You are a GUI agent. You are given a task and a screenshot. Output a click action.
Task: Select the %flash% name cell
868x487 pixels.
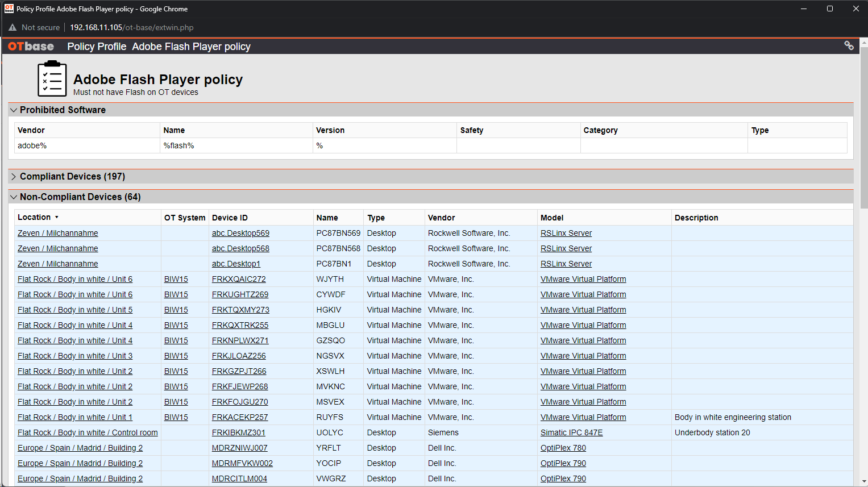coord(236,145)
